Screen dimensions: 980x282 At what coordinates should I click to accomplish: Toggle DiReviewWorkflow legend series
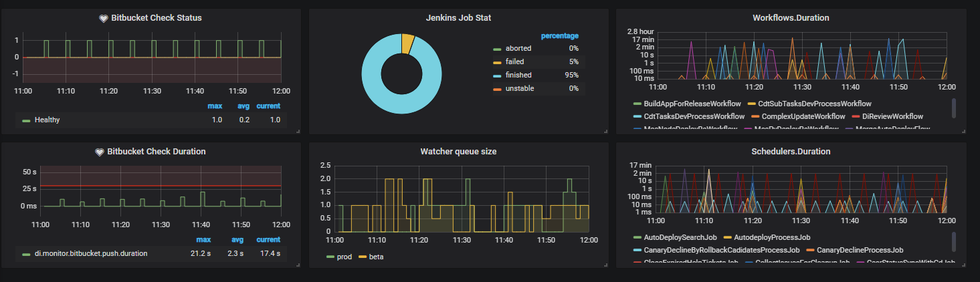[892, 116]
